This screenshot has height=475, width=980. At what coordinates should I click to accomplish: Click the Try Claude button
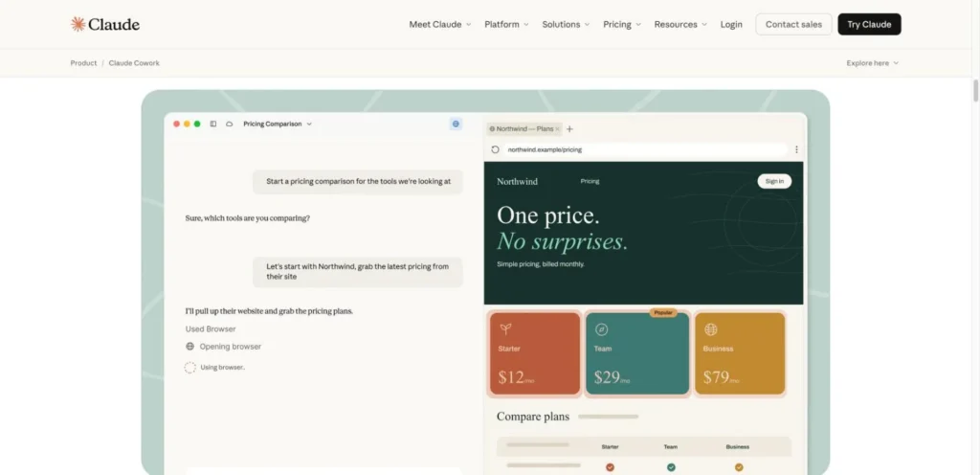[x=869, y=24]
